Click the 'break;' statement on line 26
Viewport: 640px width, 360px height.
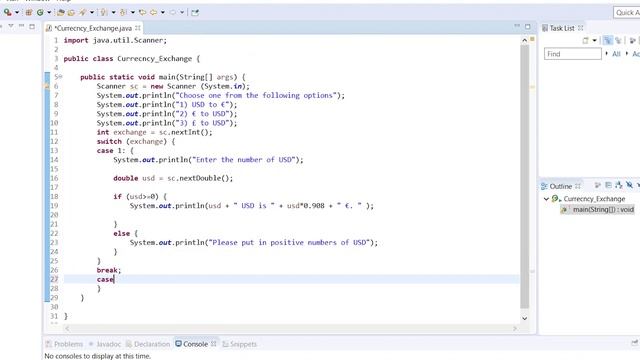coord(109,270)
